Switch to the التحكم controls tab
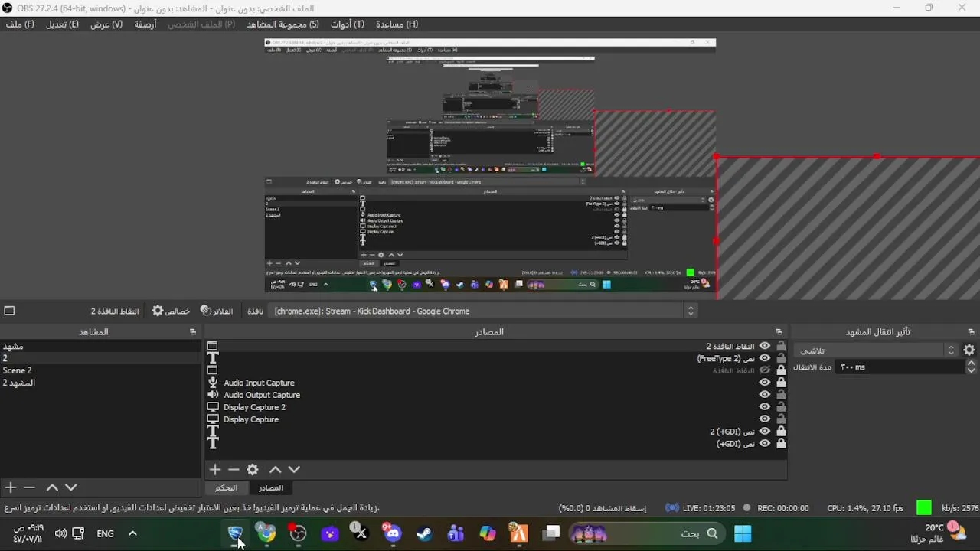The image size is (980, 551). [226, 487]
